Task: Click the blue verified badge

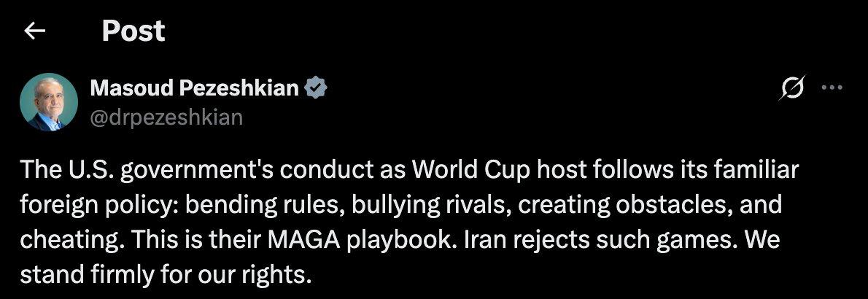Action: coord(317,88)
